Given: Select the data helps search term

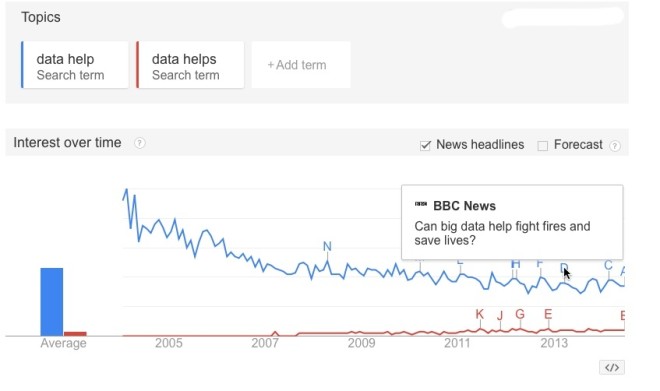Looking at the screenshot, I should click(190, 65).
